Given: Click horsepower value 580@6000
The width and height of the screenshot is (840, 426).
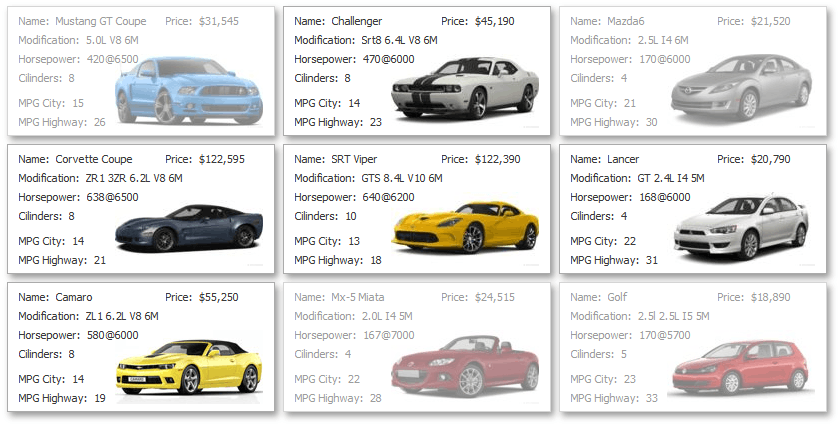Looking at the screenshot, I should click(112, 335).
